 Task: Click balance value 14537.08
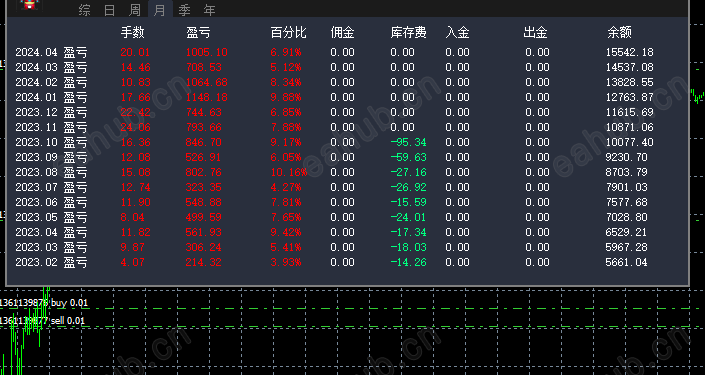629,67
